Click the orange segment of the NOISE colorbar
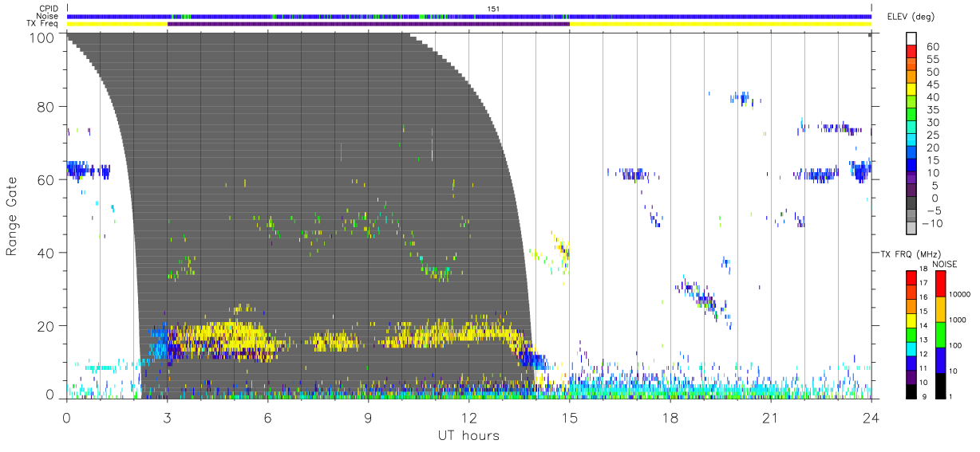 click(940, 309)
